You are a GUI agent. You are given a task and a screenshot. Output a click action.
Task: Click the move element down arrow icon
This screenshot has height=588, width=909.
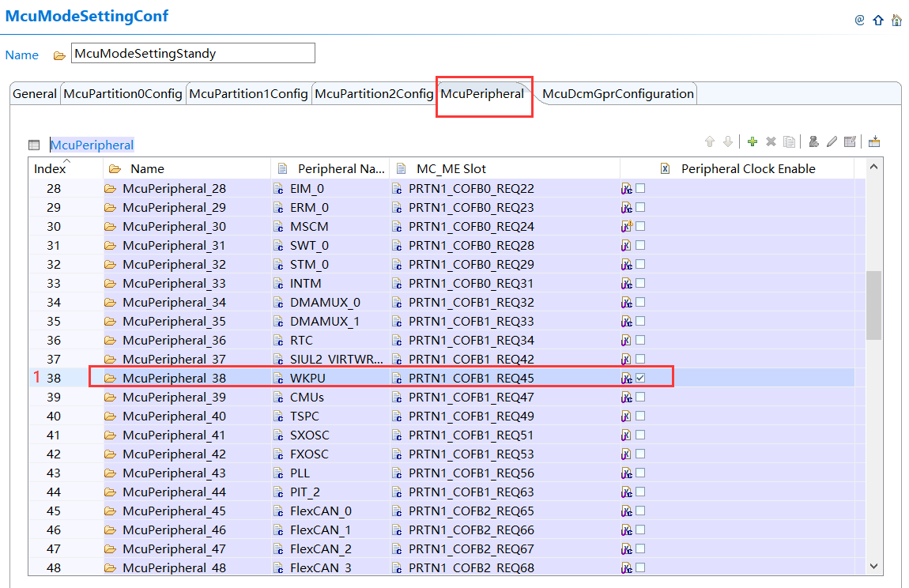(x=728, y=141)
